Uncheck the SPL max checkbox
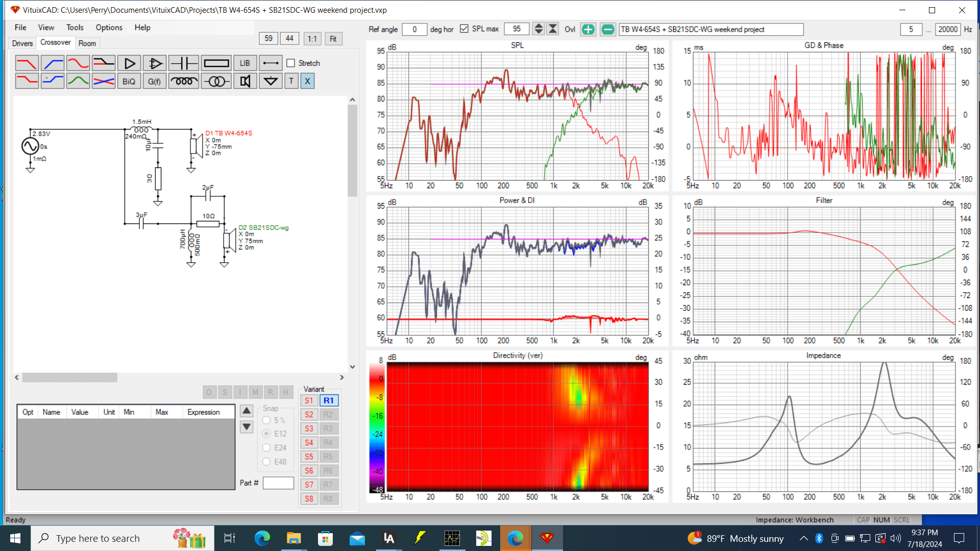Screen dimensions: 980x551 pos(464,29)
